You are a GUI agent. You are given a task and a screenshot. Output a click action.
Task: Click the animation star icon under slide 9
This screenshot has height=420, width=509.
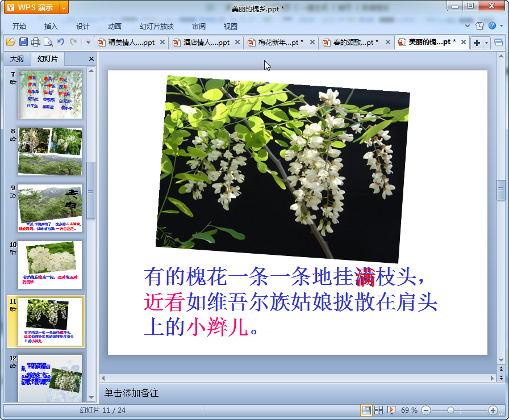[x=13, y=196]
